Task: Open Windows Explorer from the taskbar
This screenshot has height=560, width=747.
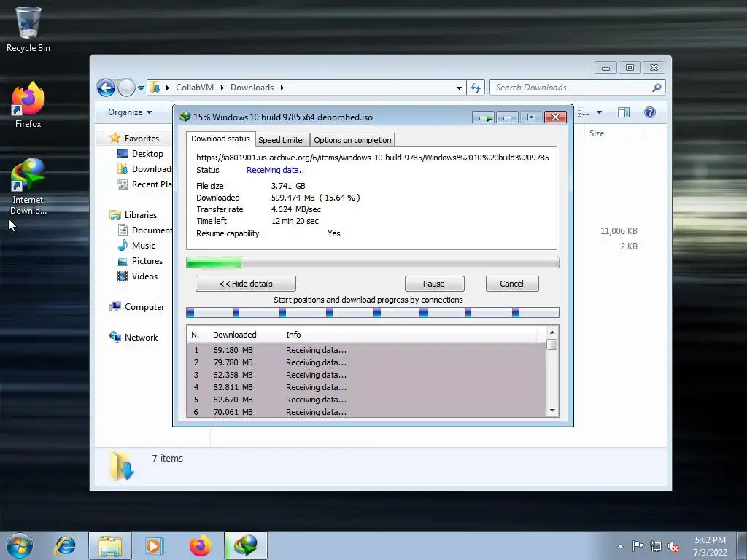Action: pyautogui.click(x=110, y=545)
